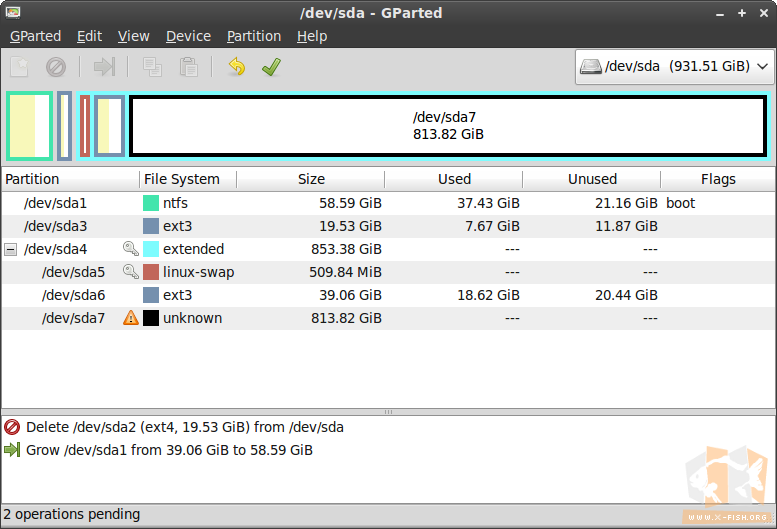
Task: Sort by the File System column header
Action: tap(188, 179)
